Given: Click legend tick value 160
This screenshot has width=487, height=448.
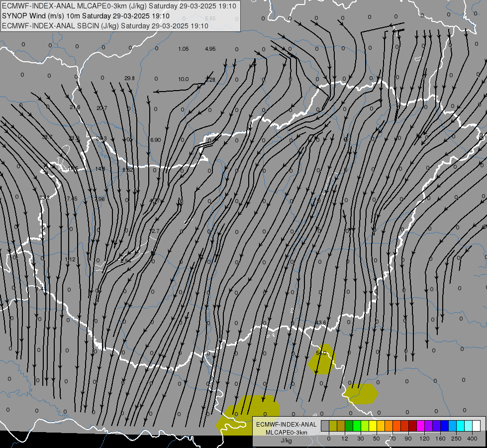Looking at the screenshot, I should pos(440,439).
